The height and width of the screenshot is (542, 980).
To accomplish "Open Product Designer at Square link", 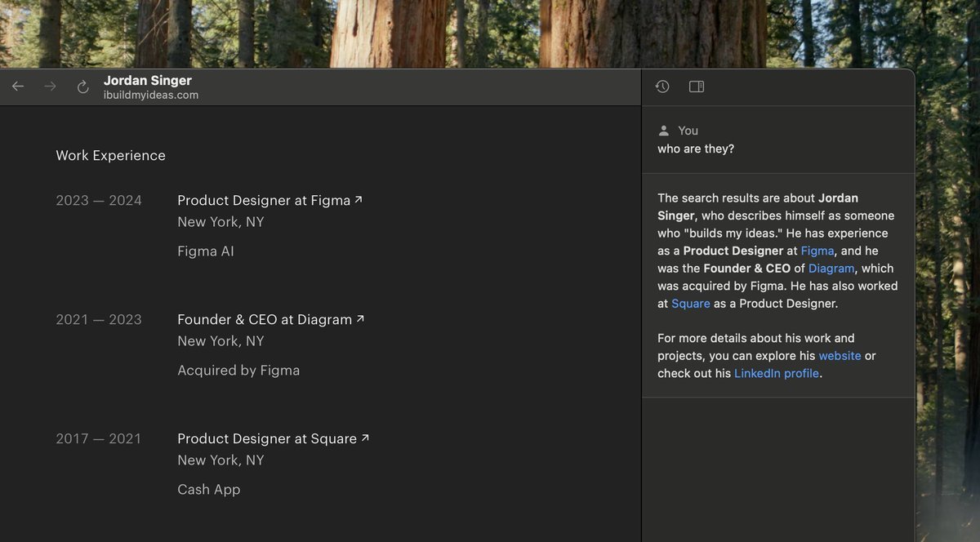I will pyautogui.click(x=266, y=439).
